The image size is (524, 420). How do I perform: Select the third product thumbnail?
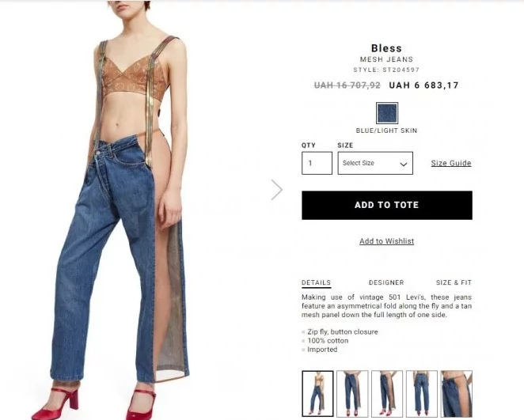(x=387, y=394)
